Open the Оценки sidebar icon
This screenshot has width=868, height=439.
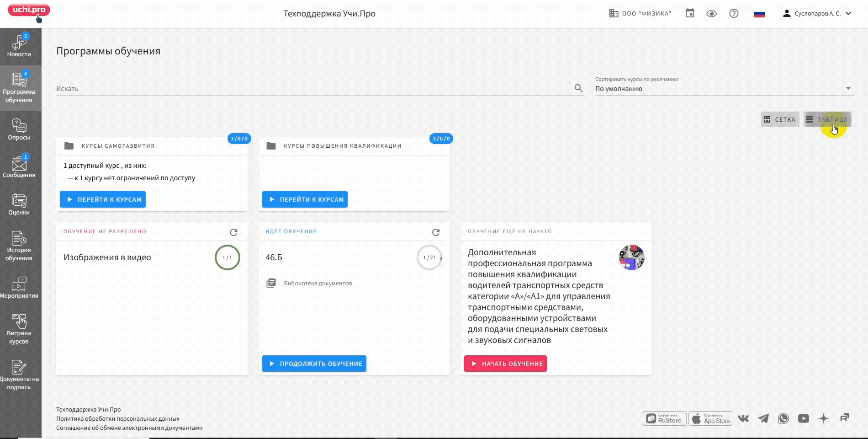(19, 205)
